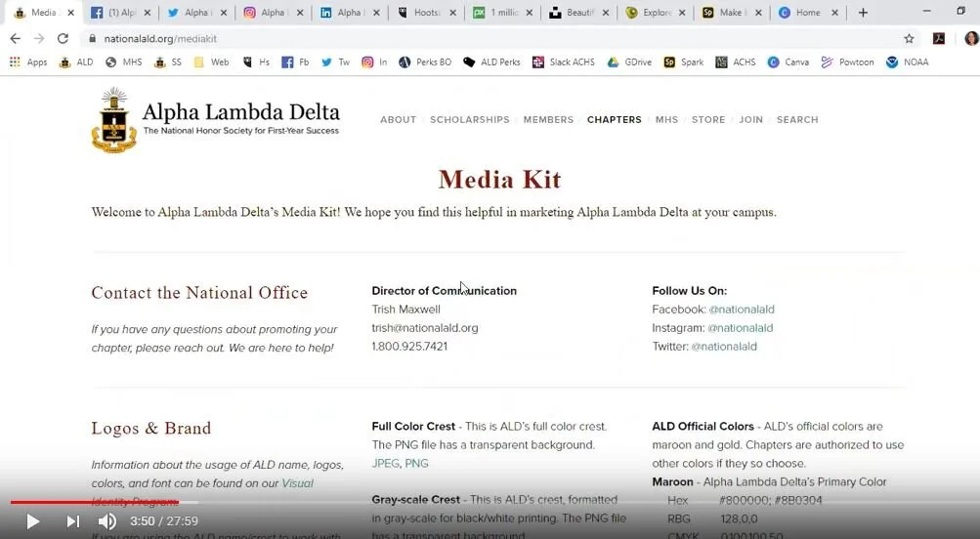Open the SEARCH site menu item
The width and height of the screenshot is (980, 539).
tap(797, 119)
